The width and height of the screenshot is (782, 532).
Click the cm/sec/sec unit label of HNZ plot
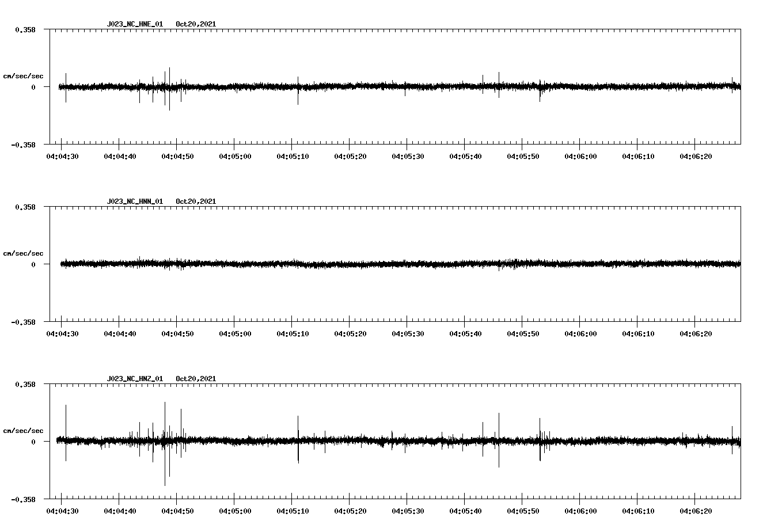click(23, 431)
